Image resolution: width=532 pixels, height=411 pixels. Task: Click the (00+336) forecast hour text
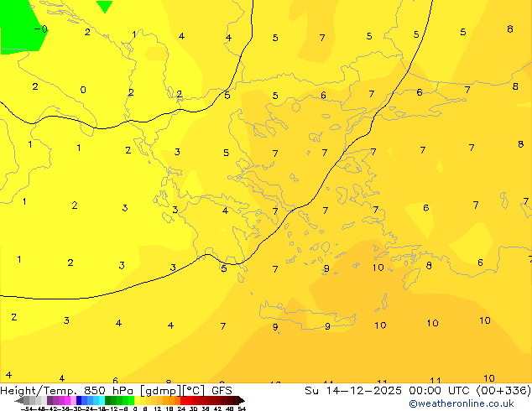pos(503,391)
